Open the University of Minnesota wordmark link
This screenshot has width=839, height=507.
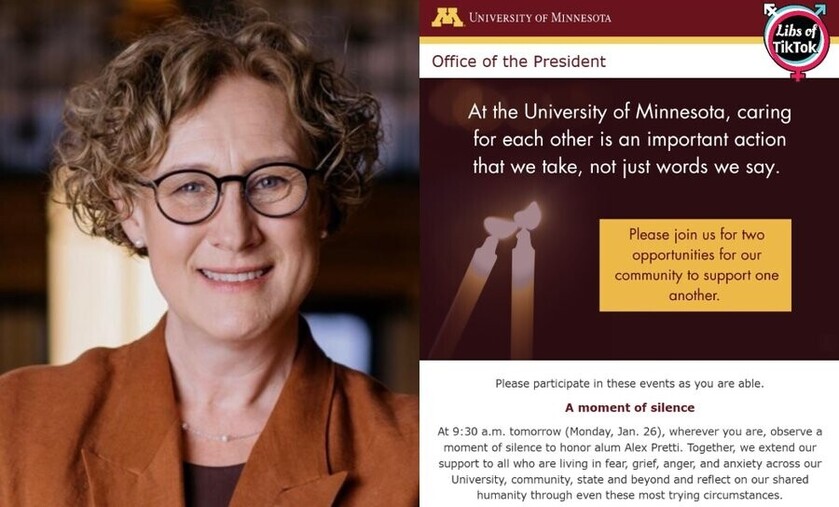click(539, 17)
